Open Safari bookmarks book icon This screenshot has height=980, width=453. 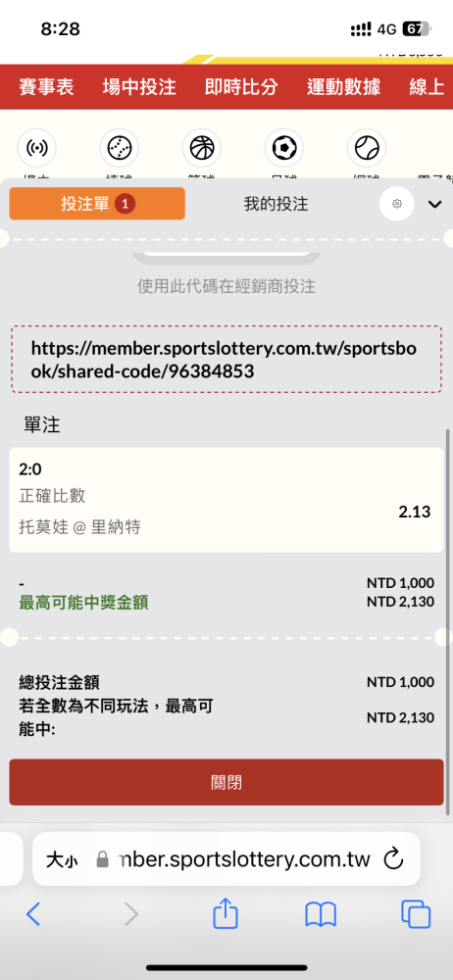[321, 915]
